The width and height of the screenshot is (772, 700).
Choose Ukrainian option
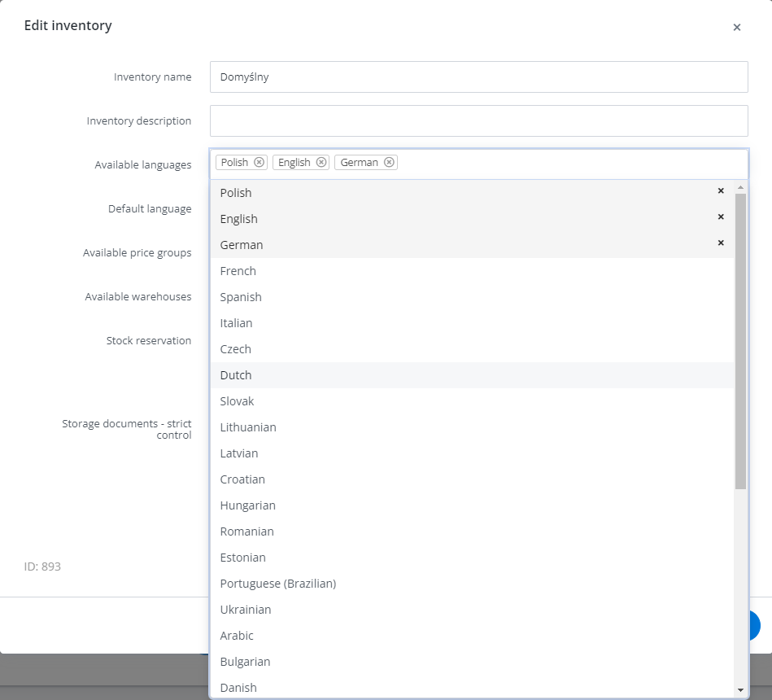472,610
